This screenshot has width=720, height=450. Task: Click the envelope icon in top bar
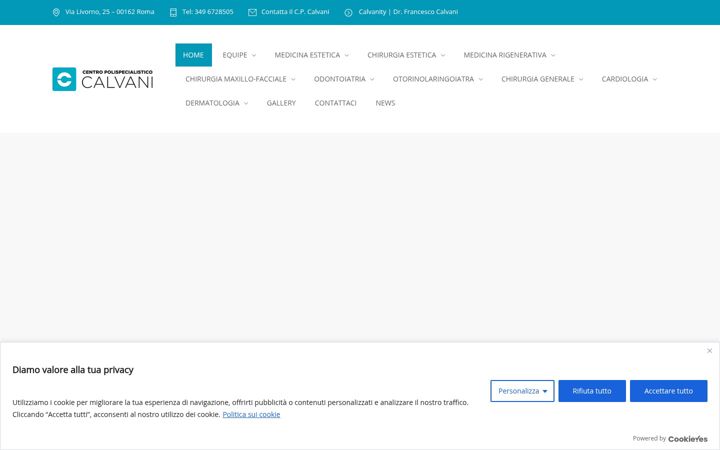pyautogui.click(x=253, y=12)
